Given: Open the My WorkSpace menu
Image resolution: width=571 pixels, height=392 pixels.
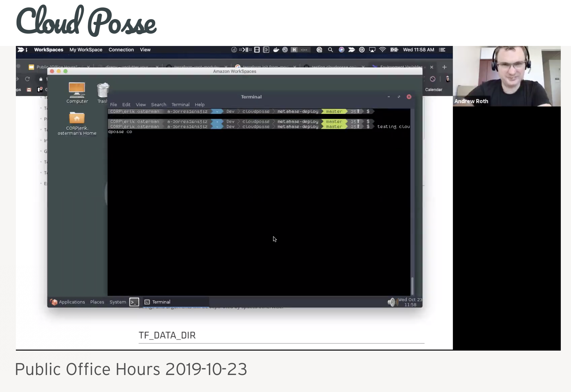Looking at the screenshot, I should (x=86, y=50).
